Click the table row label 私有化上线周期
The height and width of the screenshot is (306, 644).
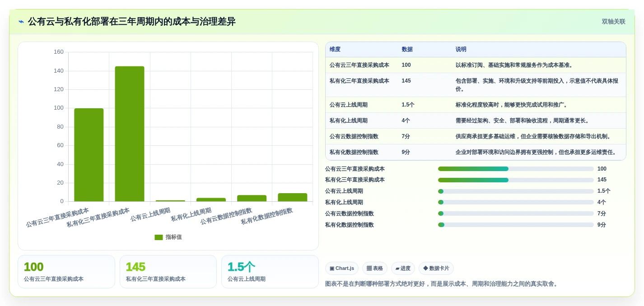pos(349,121)
